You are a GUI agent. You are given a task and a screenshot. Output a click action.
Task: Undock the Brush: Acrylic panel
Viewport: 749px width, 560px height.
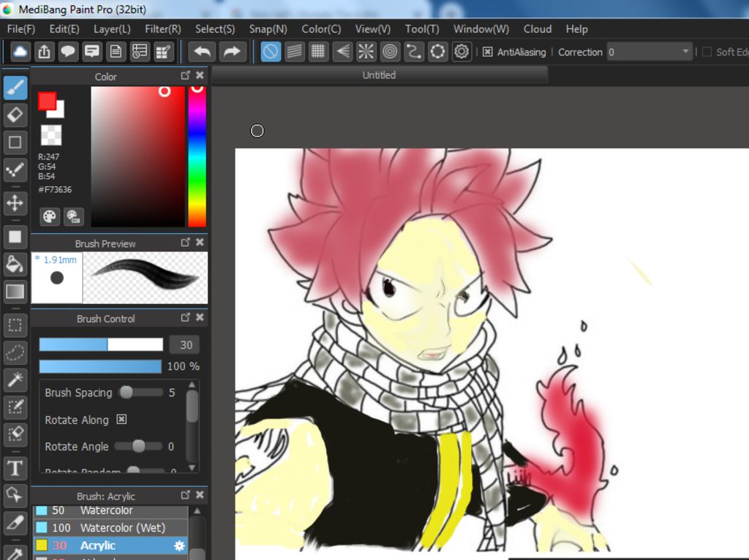[185, 495]
